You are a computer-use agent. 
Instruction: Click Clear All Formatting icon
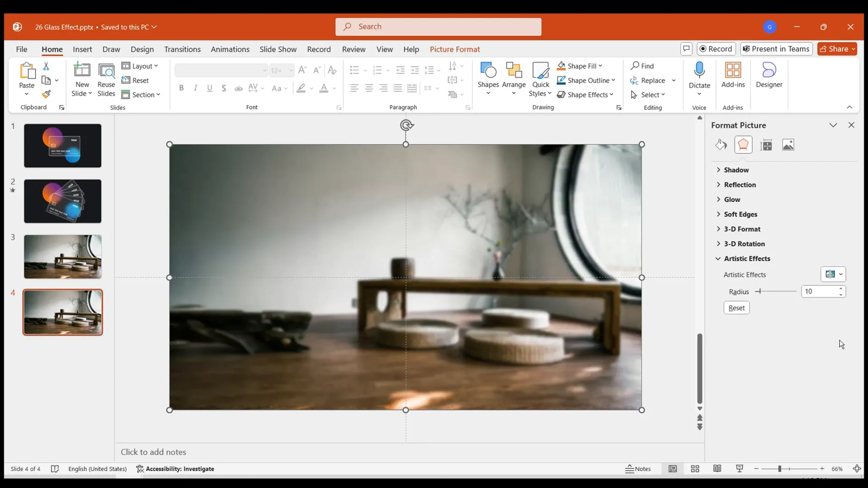point(332,70)
